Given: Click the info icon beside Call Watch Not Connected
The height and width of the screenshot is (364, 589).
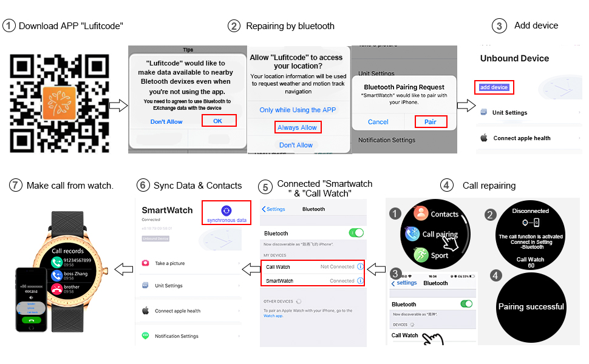Looking at the screenshot, I should pos(360,266).
